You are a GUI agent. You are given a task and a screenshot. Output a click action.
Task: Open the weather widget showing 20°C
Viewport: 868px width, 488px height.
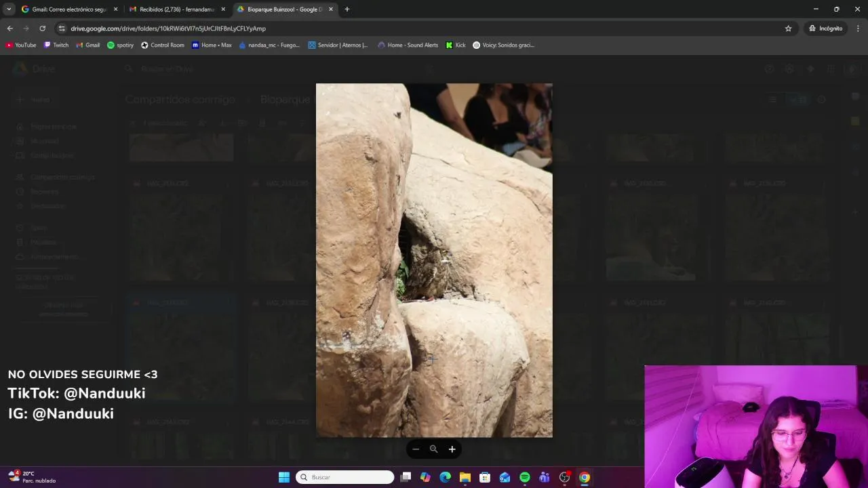point(32,477)
